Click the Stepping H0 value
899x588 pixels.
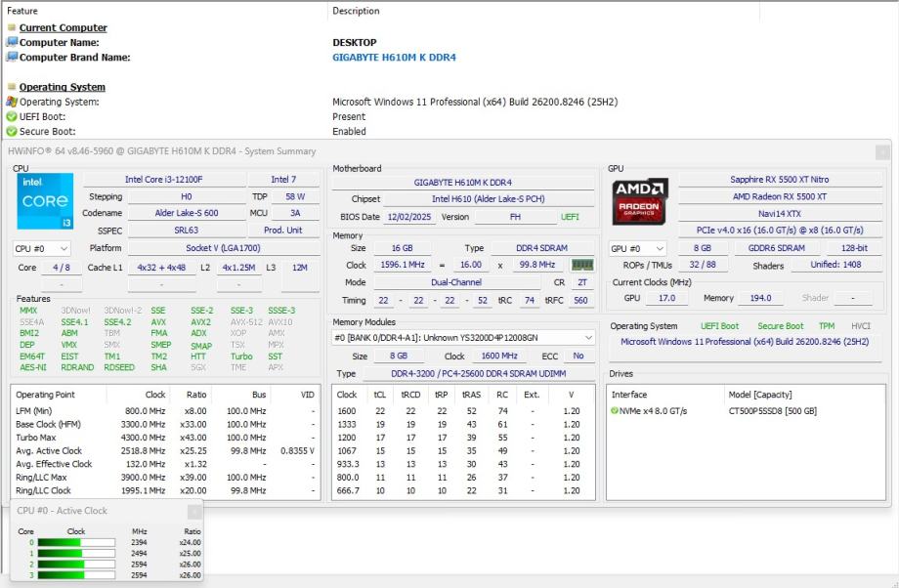187,196
